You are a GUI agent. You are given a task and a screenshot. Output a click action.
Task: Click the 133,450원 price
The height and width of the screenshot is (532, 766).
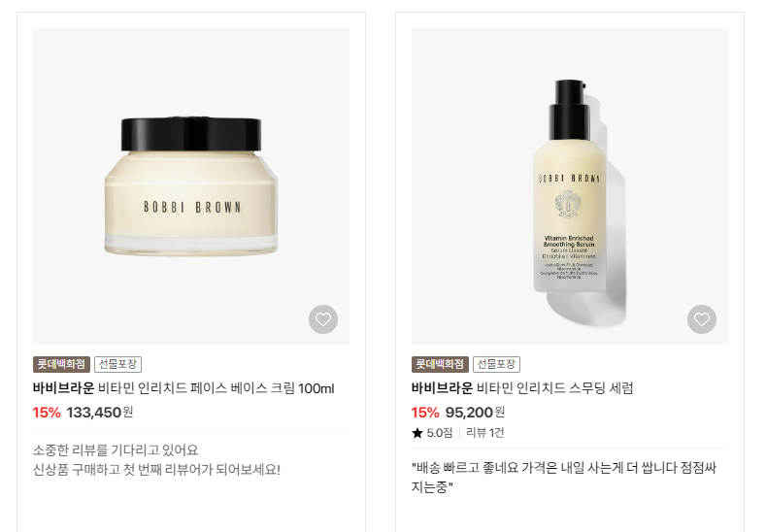point(100,413)
